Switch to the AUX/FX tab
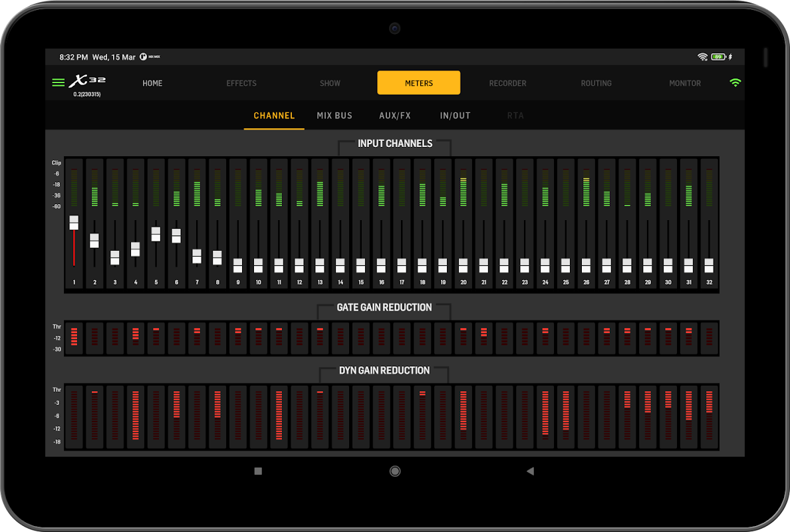Image resolution: width=790 pixels, height=532 pixels. point(395,116)
